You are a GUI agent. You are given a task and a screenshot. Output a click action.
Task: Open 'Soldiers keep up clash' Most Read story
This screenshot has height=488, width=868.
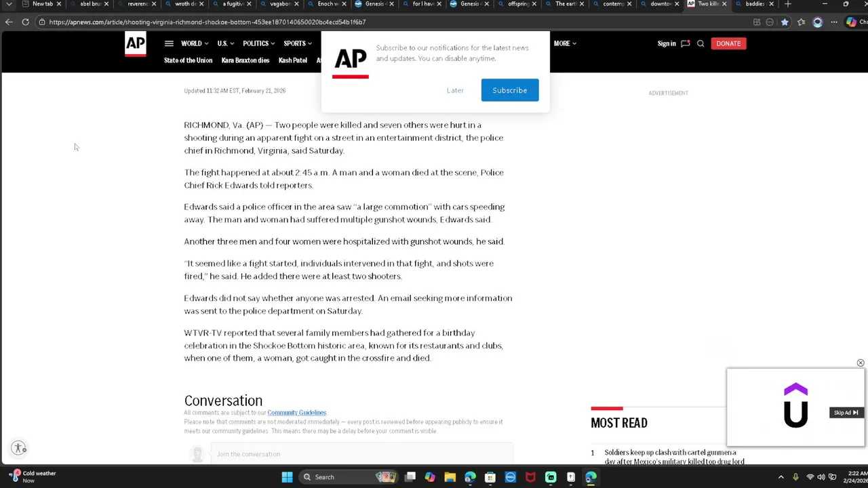tap(674, 457)
